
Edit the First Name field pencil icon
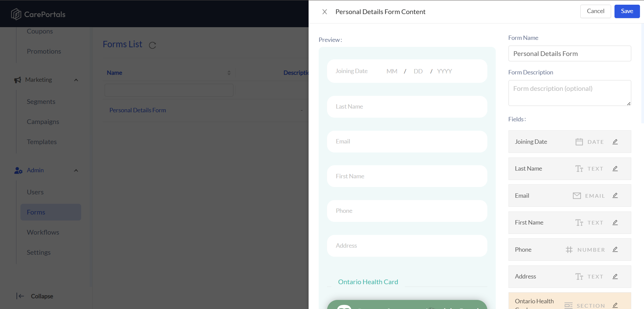[x=615, y=223]
